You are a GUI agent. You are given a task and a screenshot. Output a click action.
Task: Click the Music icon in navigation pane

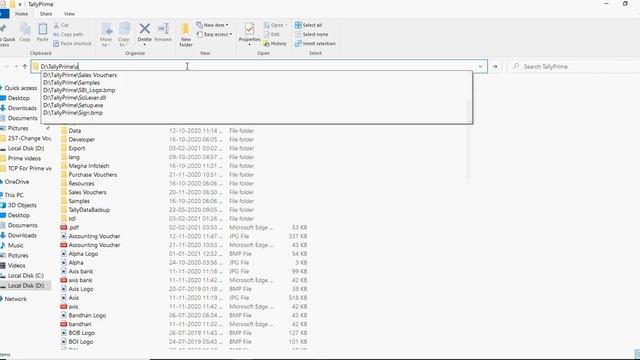3,245
